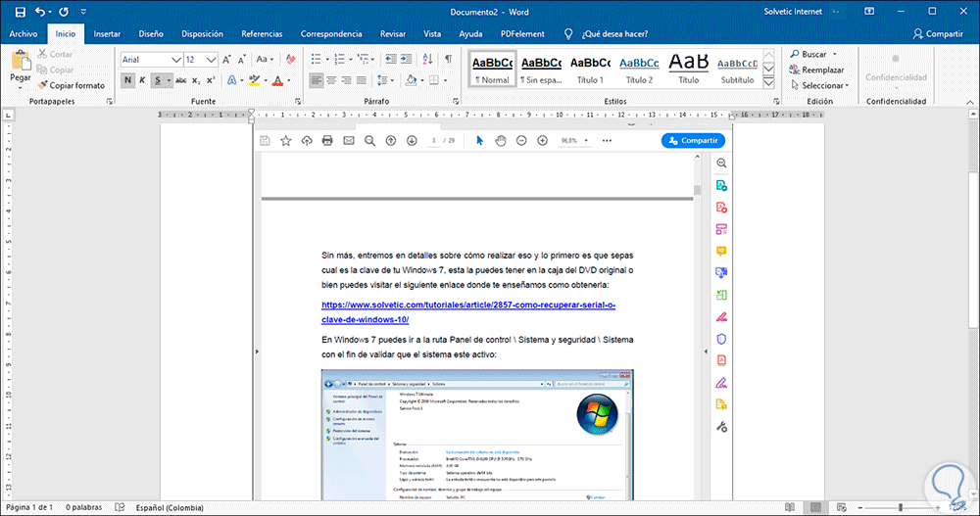Click the print icon in the PDF toolbar

[327, 141]
